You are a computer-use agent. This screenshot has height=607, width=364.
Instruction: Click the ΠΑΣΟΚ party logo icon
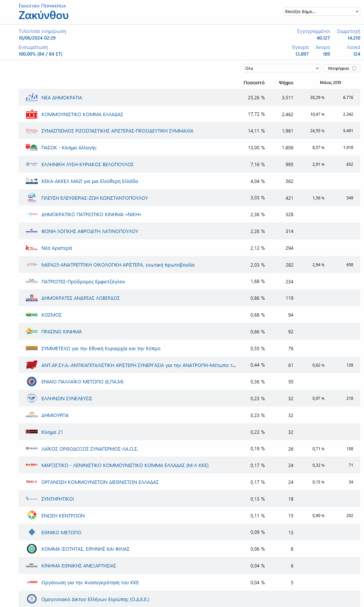tap(32, 148)
